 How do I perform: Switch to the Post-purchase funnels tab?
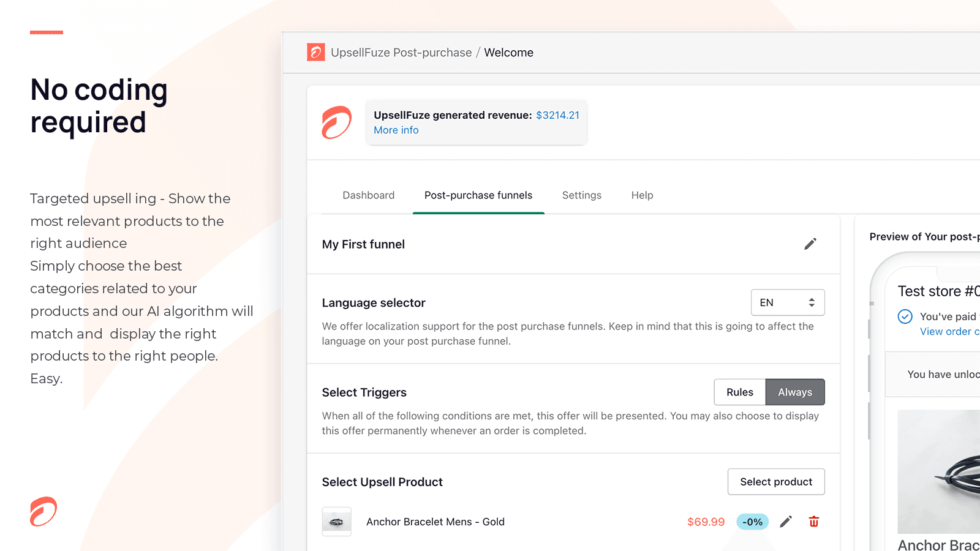[478, 195]
